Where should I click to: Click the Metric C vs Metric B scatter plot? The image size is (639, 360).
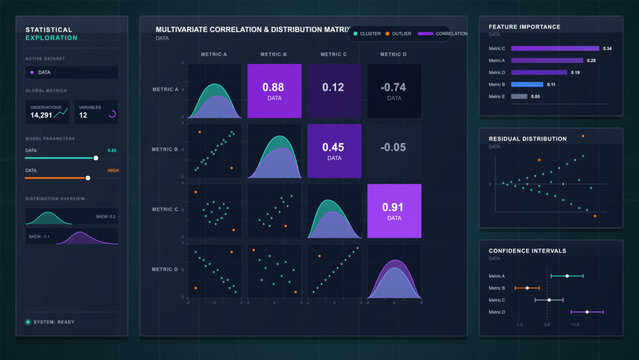point(274,211)
